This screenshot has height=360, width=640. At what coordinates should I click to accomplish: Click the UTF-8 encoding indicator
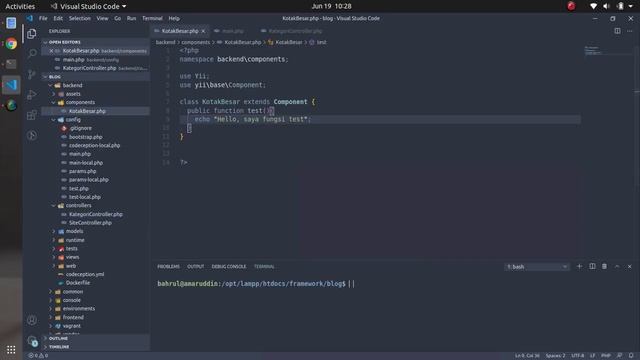click(x=578, y=356)
